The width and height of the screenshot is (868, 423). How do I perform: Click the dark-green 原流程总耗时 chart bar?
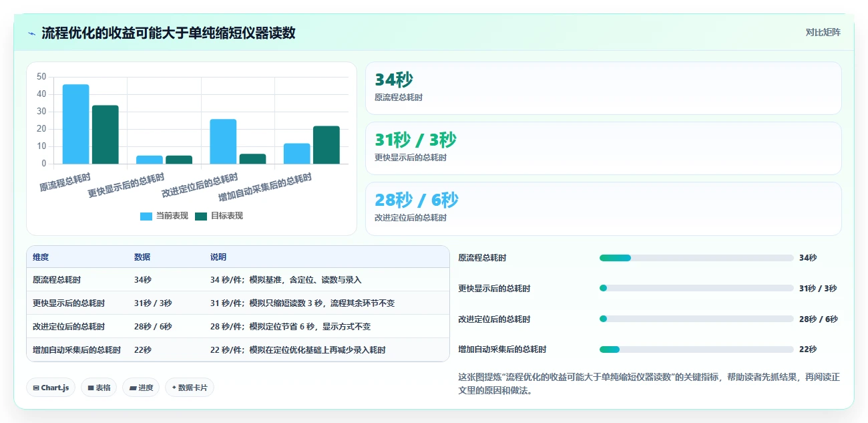click(x=105, y=134)
